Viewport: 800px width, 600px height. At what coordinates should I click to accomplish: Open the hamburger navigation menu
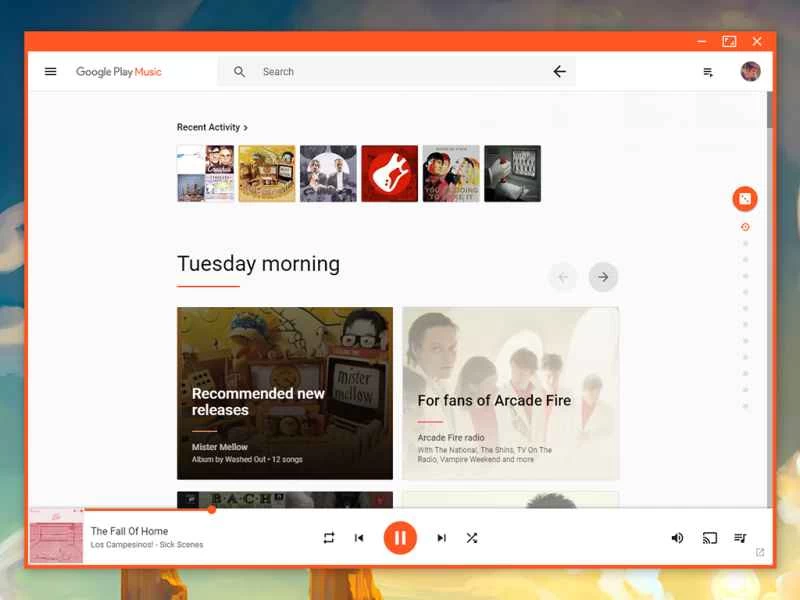coord(51,72)
